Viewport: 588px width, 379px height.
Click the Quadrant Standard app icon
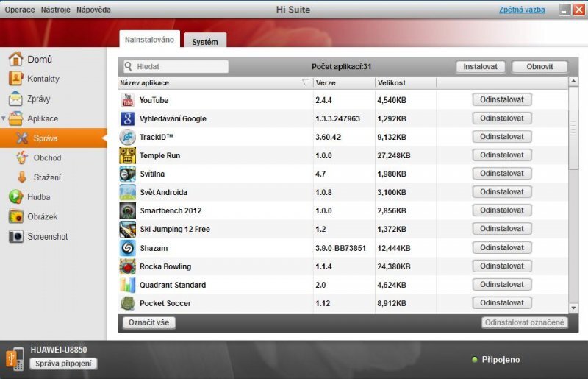pyautogui.click(x=127, y=285)
